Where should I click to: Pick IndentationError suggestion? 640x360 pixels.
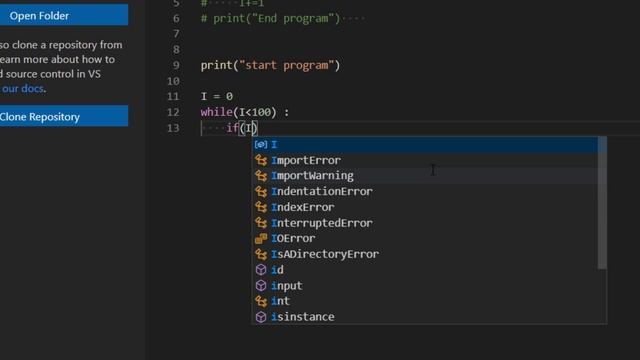click(425, 191)
